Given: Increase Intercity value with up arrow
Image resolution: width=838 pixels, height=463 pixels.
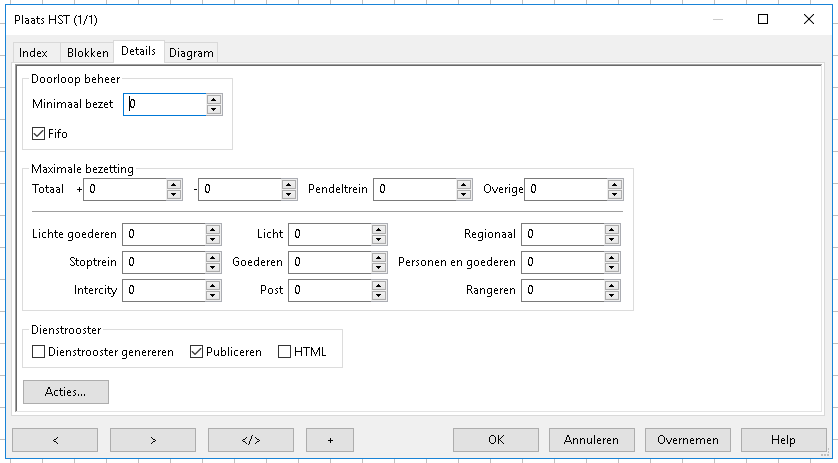Looking at the screenshot, I should point(213,285).
